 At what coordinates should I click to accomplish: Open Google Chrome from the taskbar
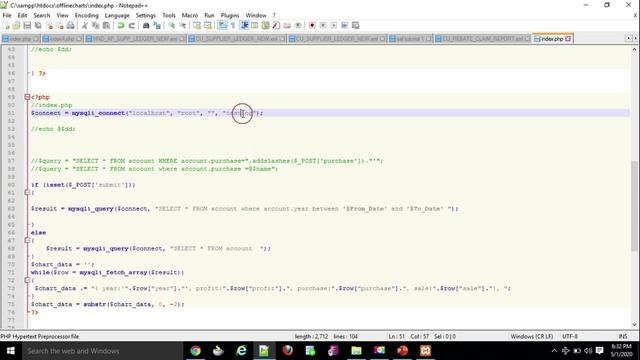tap(196, 351)
